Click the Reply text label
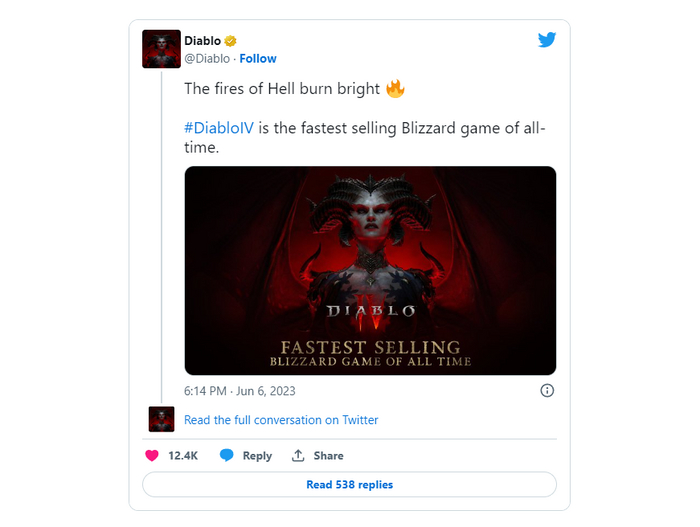Screen dimensions: 700x527 click(257, 456)
